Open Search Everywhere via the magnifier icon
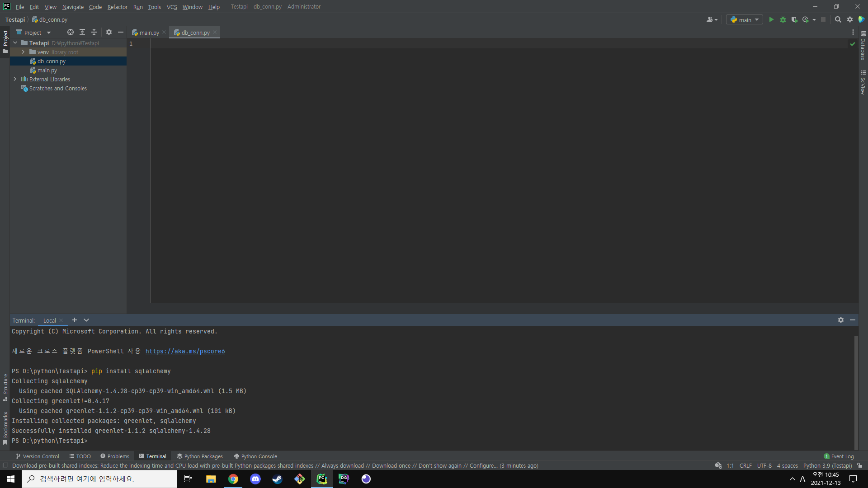 [838, 19]
